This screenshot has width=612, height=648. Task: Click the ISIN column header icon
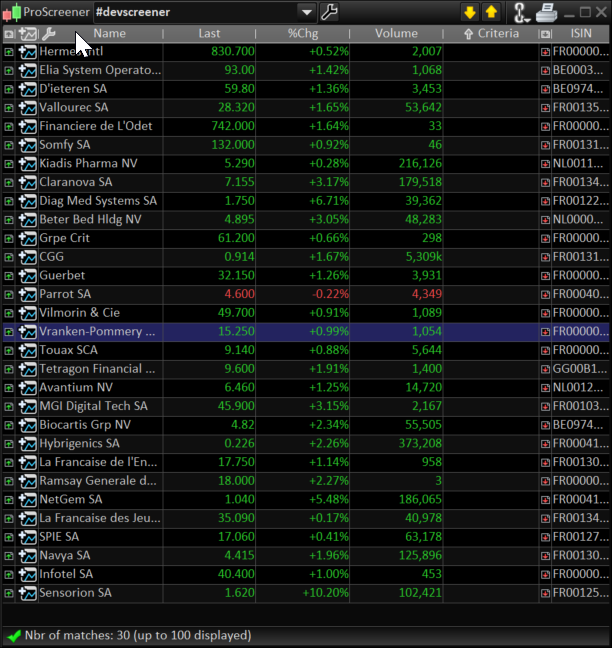pos(545,34)
